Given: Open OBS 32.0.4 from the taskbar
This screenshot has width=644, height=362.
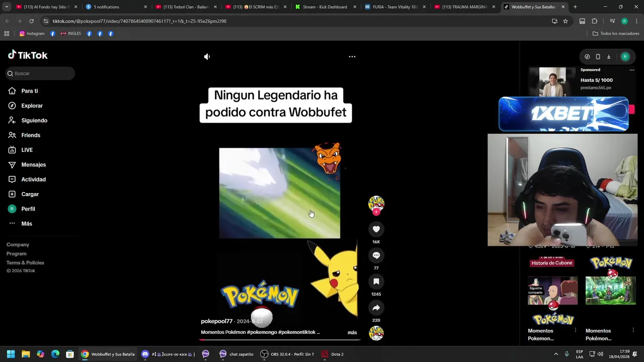Looking at the screenshot, I should tap(287, 354).
